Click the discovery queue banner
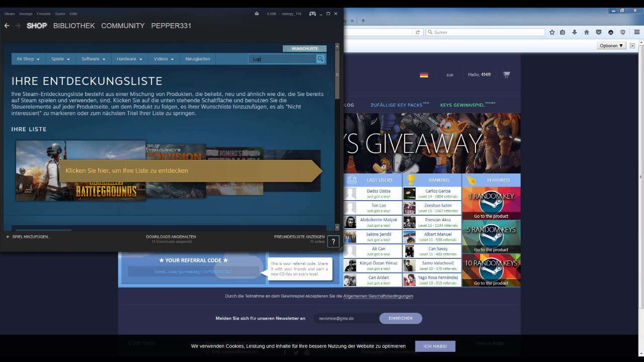Screen dimensions: 644x362 coord(190,170)
